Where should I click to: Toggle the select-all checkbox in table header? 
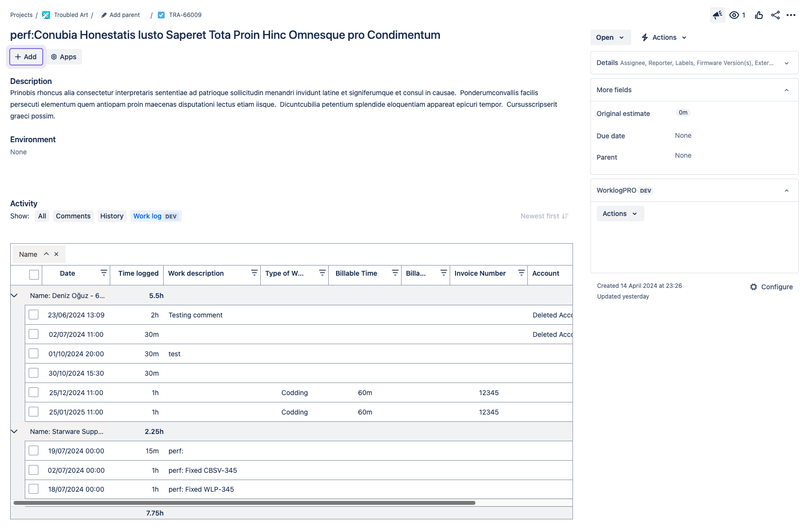(34, 274)
